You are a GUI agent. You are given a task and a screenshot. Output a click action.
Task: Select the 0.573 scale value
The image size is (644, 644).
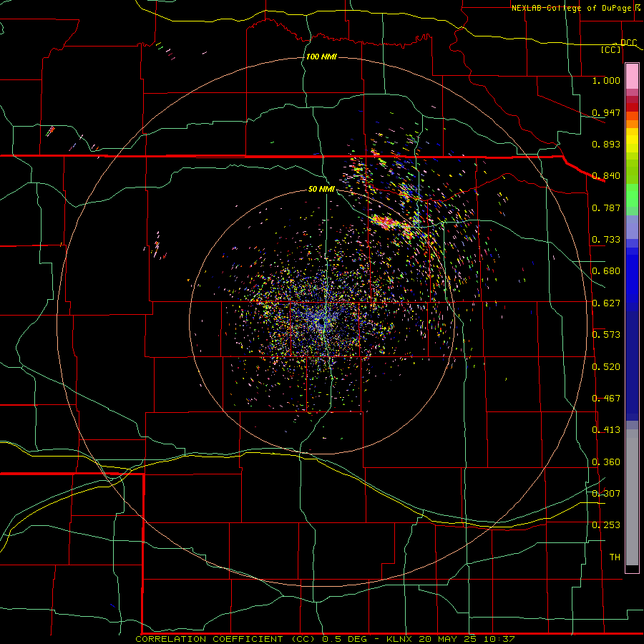(x=606, y=335)
